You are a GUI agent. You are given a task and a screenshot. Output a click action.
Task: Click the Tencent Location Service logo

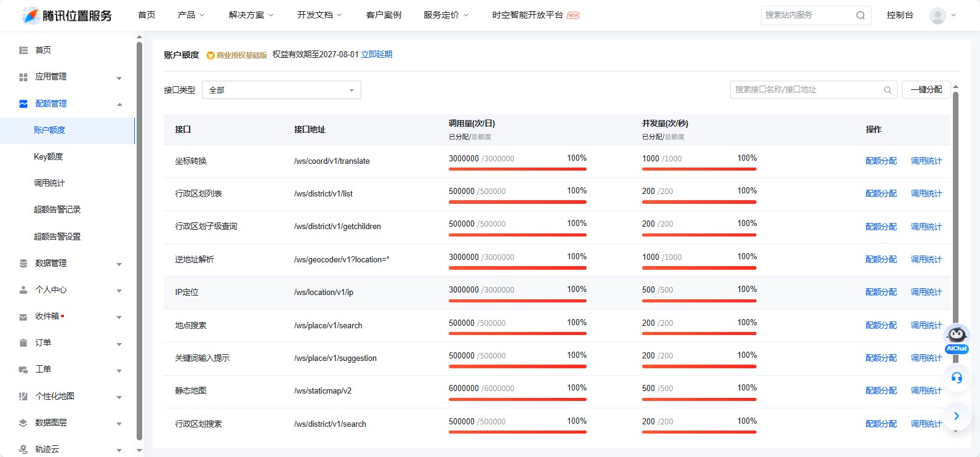pos(66,15)
